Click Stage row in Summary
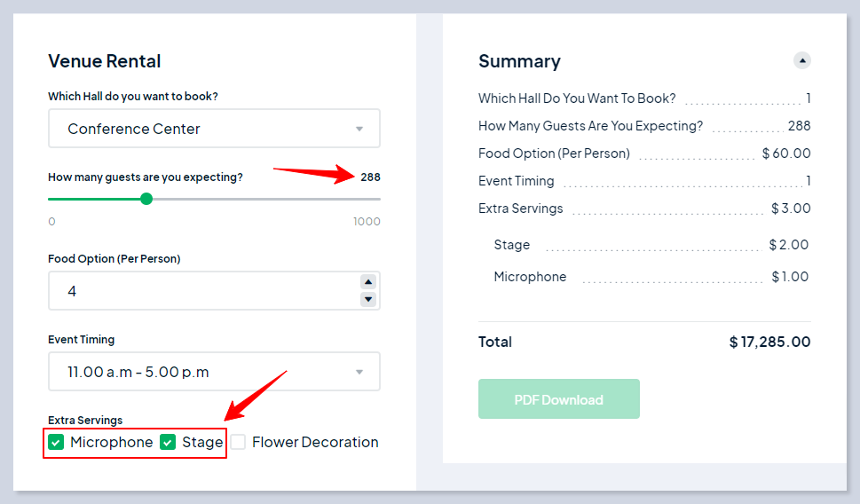This screenshot has width=860, height=504. tap(512, 245)
